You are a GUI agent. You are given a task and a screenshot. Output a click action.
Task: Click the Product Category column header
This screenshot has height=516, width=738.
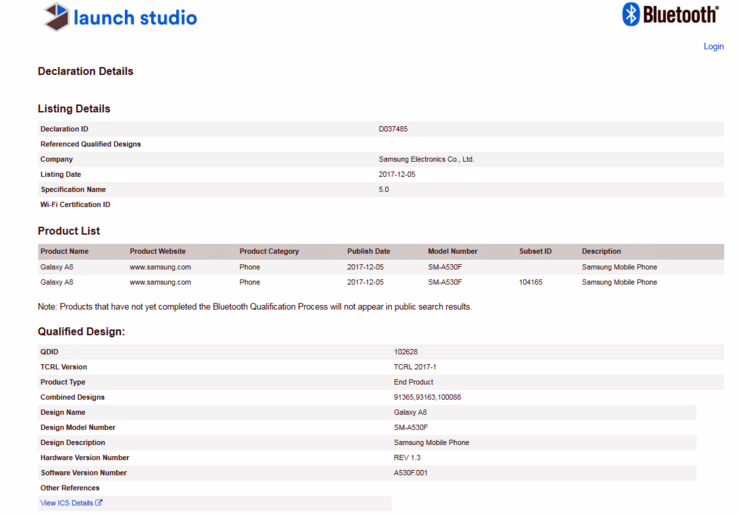[x=269, y=251]
